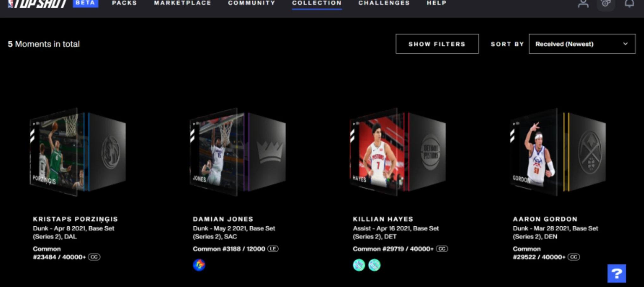Open the blue question mark help widget
The image size is (644, 287).
[x=616, y=273]
